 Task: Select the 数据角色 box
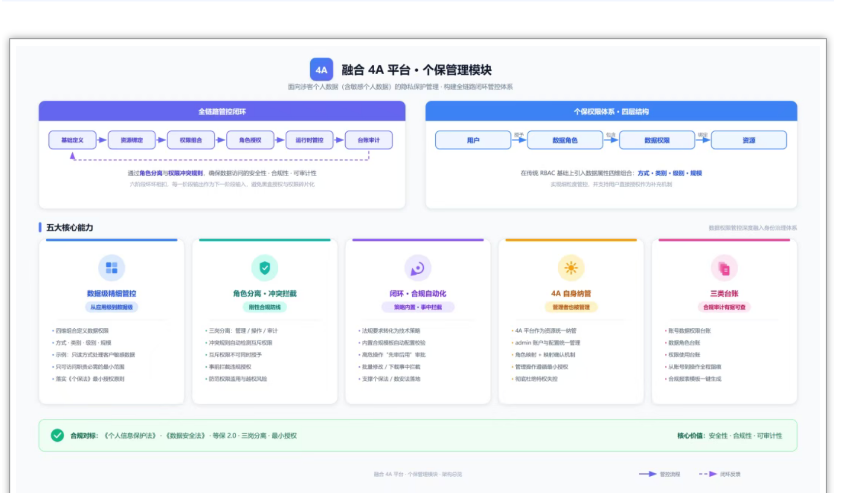565,140
